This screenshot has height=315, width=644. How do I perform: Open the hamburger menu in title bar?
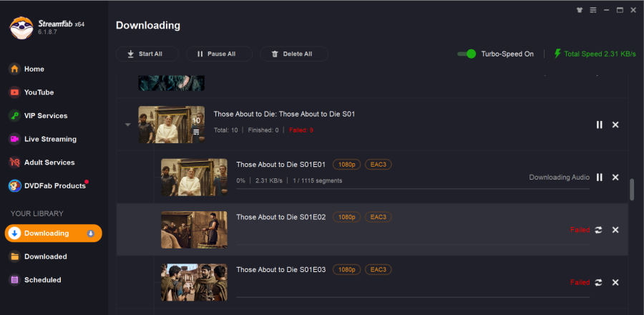click(x=593, y=10)
